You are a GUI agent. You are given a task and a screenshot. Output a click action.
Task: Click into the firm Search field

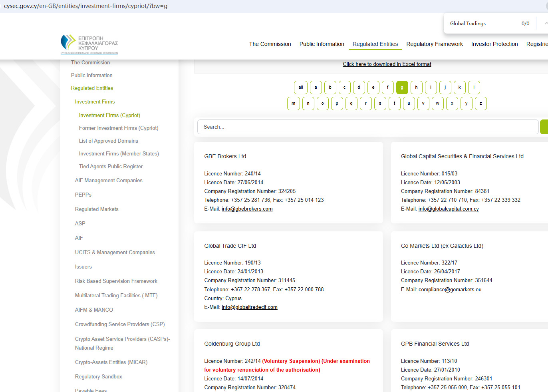[367, 127]
